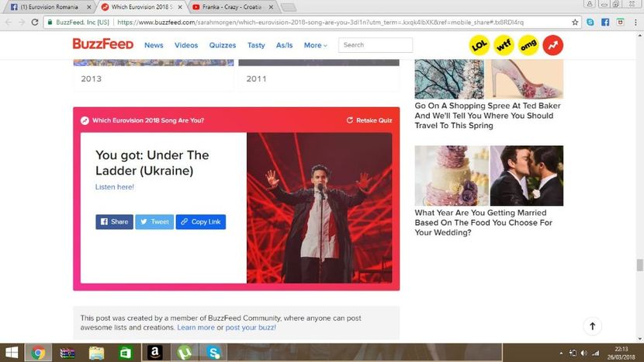Click the page vertical scrollbar thumb
The width and height of the screenshot is (644, 362).
[639, 266]
